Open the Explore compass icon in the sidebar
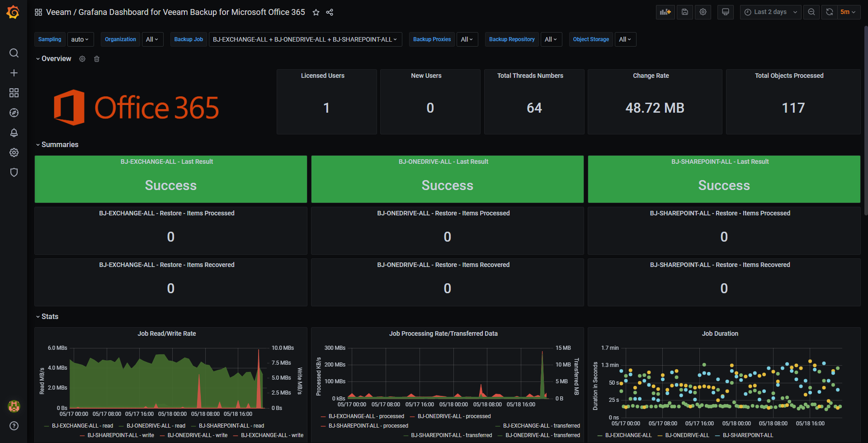 click(x=14, y=113)
